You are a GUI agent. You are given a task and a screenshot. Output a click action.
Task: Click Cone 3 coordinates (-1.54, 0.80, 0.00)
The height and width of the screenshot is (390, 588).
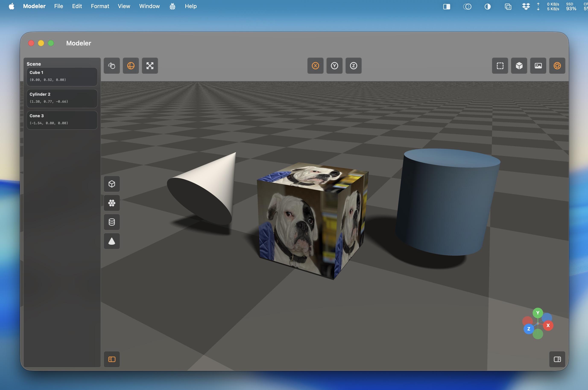pos(49,123)
